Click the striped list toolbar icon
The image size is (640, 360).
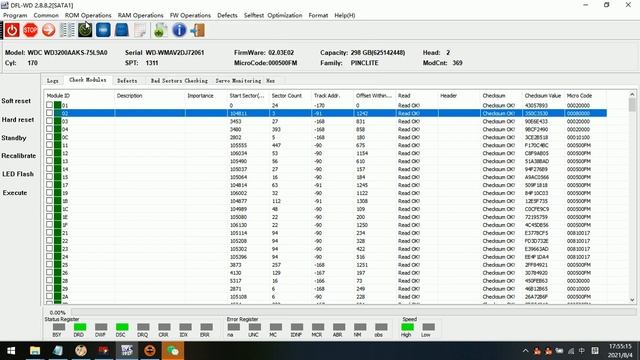67,30
